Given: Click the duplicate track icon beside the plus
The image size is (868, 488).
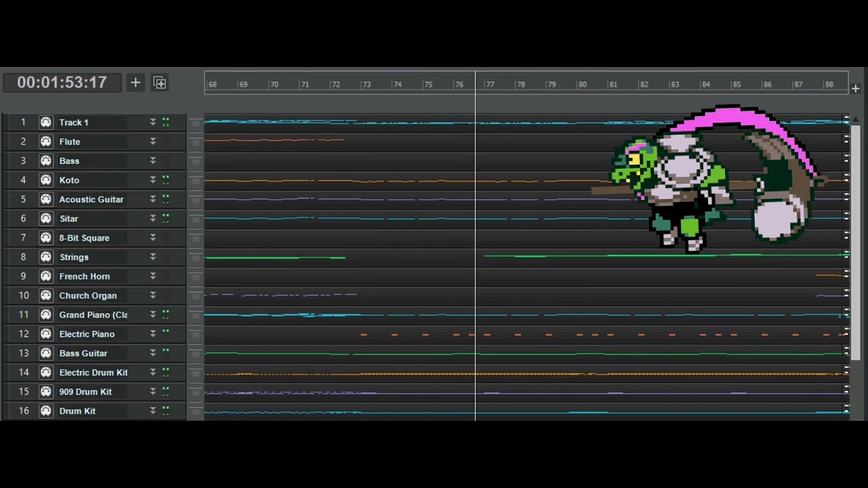Looking at the screenshot, I should [159, 83].
